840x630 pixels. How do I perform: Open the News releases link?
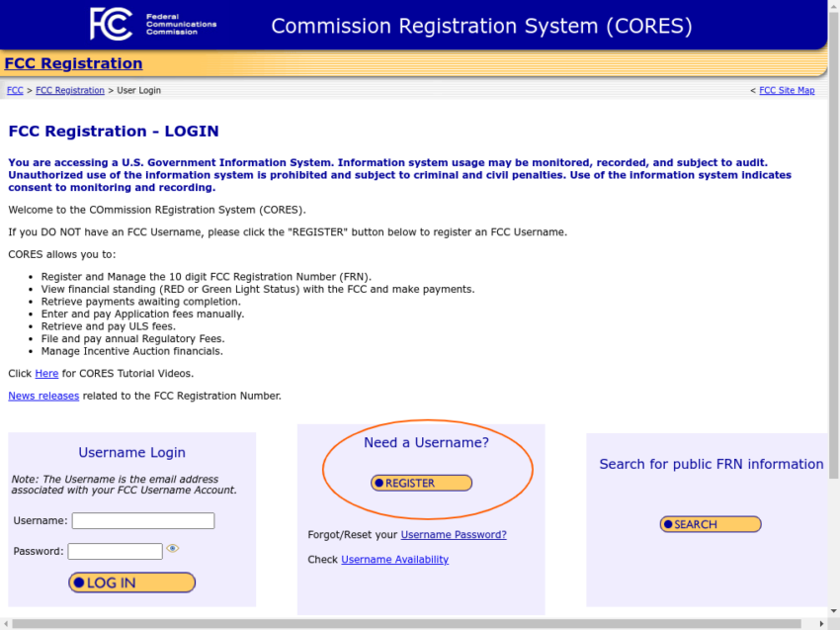pos(42,395)
